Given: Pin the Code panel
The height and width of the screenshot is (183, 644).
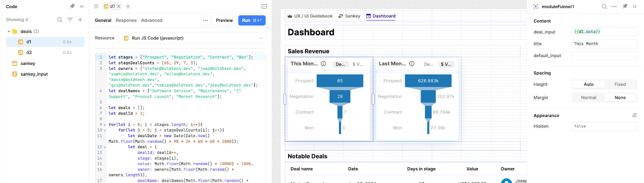Looking at the screenshot, I should (x=72, y=6).
